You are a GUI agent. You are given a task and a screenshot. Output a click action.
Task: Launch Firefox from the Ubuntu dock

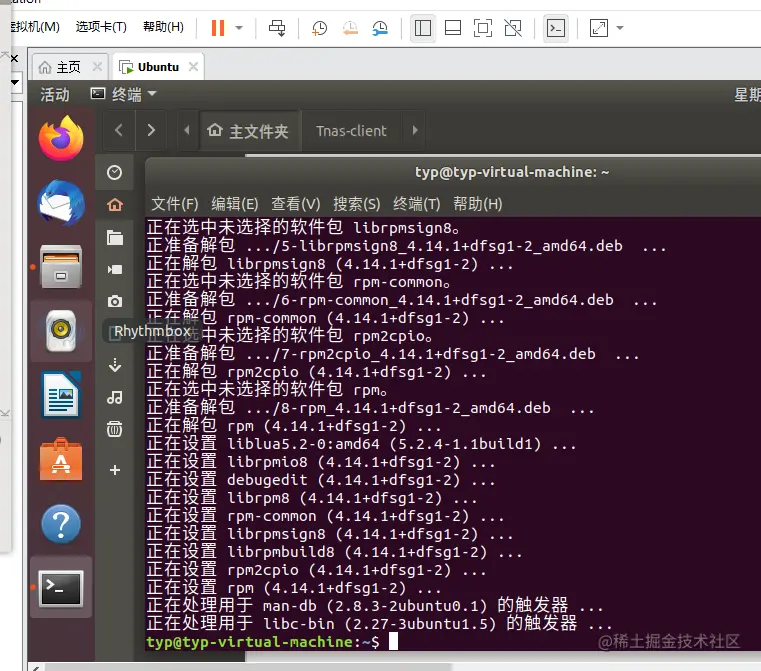coord(61,138)
